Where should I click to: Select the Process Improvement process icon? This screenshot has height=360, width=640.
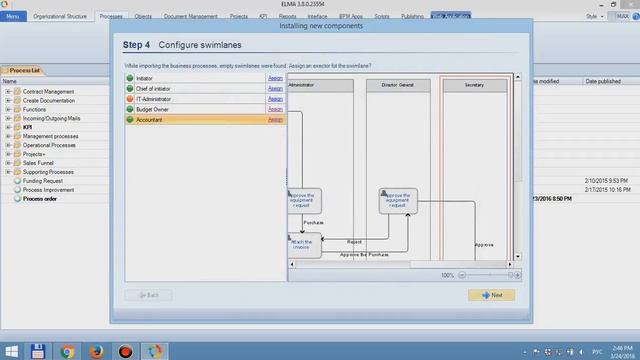pos(18,190)
